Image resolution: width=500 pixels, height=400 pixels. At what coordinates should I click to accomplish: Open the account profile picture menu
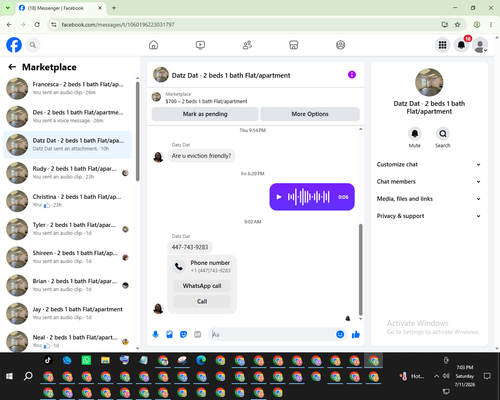pyautogui.click(x=480, y=45)
